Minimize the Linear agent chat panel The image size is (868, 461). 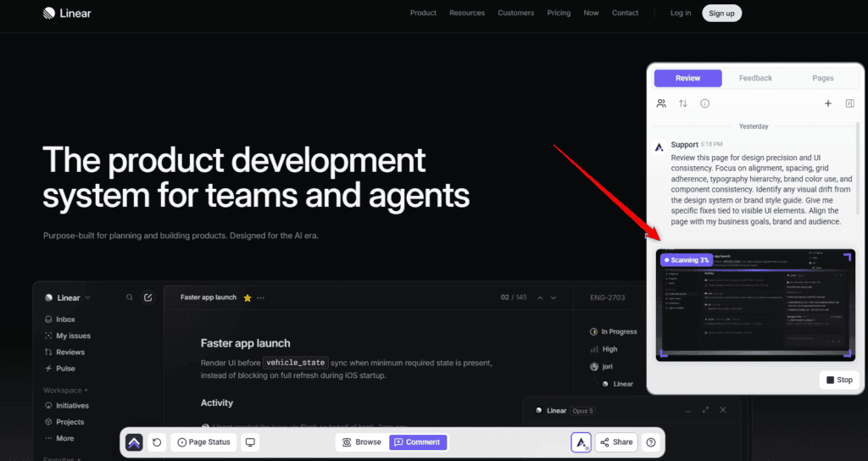(688, 411)
